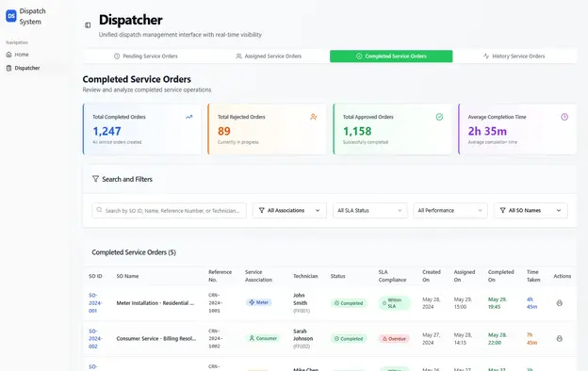Click the Actions column header
Screen dimensions: 588x371
(563, 276)
